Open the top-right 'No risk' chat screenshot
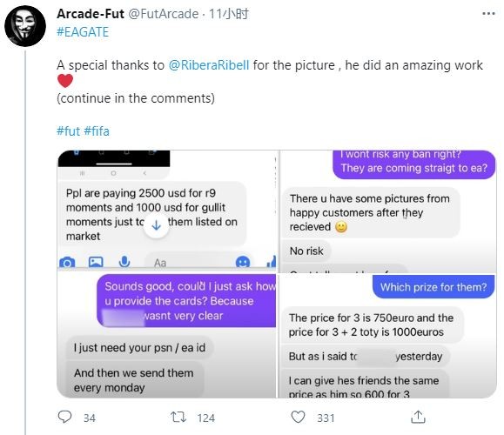Screen dimensions: 504x435 [388, 211]
